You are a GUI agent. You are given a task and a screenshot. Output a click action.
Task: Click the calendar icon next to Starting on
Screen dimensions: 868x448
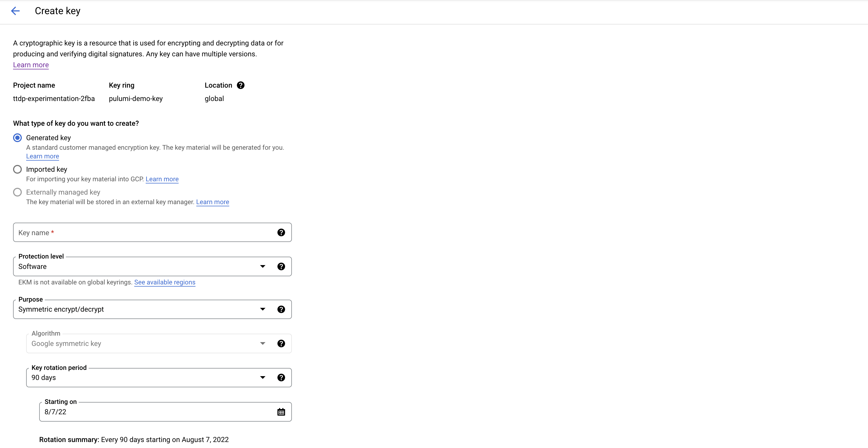(280, 412)
